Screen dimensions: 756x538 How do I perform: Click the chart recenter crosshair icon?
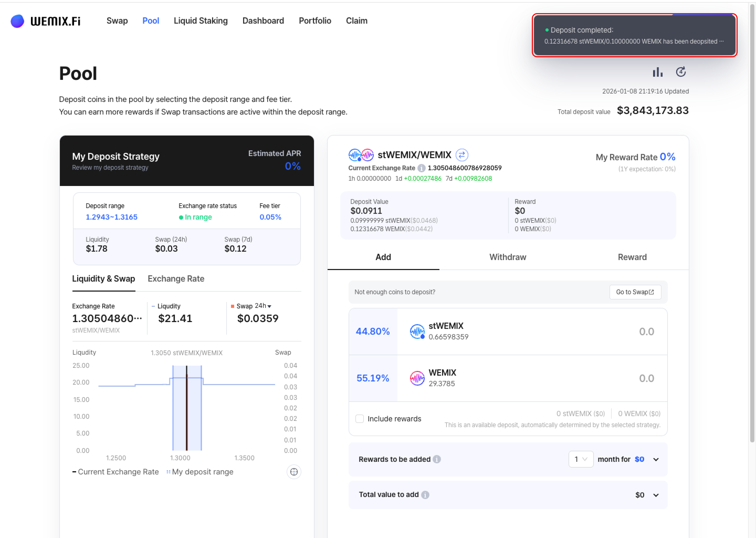click(293, 472)
